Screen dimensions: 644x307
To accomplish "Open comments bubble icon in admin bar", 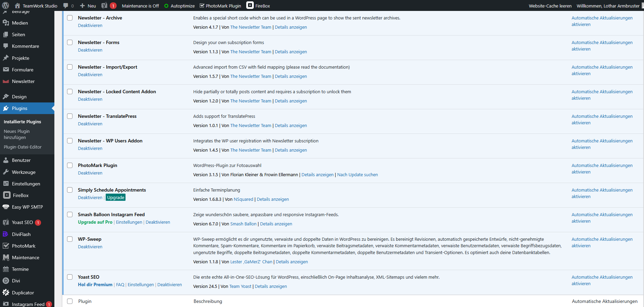I will 66,6.
